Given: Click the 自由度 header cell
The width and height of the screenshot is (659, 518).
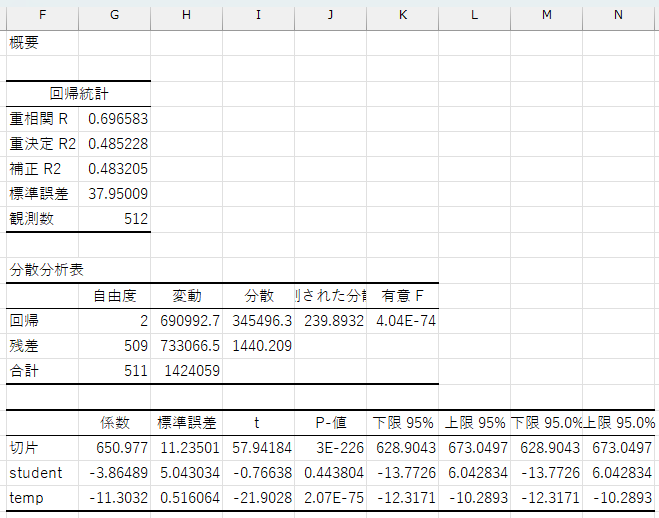Looking at the screenshot, I should point(115,296).
